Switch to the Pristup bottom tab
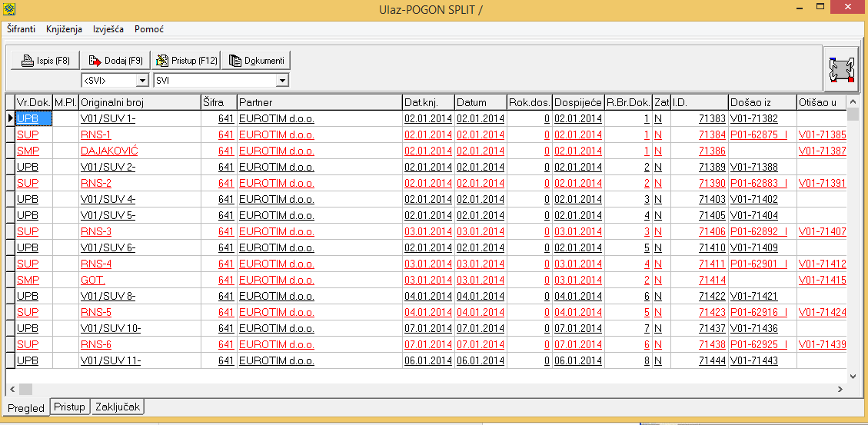Viewport: 868px width, 425px height. 70,407
